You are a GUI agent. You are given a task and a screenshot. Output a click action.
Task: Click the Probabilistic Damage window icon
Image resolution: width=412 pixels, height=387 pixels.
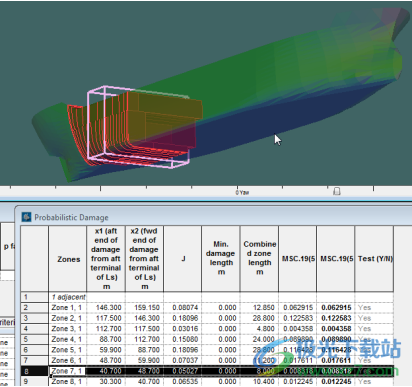click(x=26, y=217)
